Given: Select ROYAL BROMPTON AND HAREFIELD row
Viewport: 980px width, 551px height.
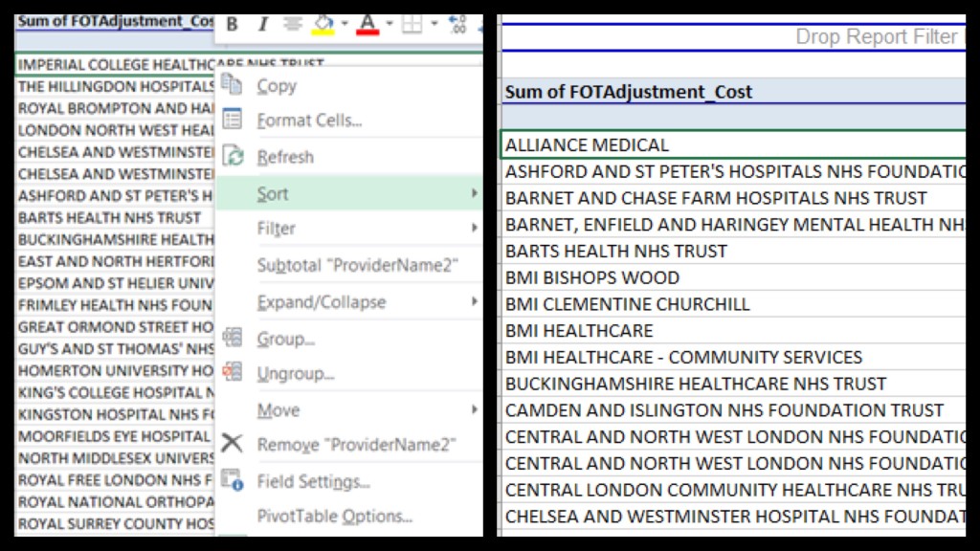Looking at the screenshot, I should 116,108.
